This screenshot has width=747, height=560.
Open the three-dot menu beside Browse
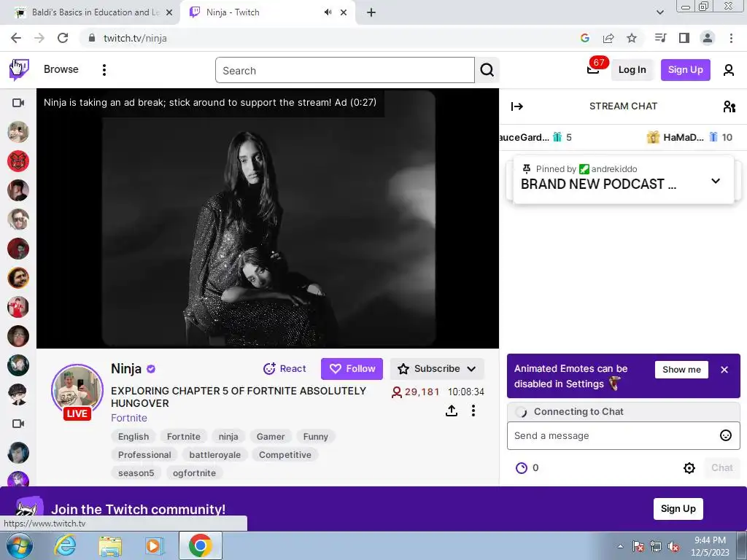point(104,70)
